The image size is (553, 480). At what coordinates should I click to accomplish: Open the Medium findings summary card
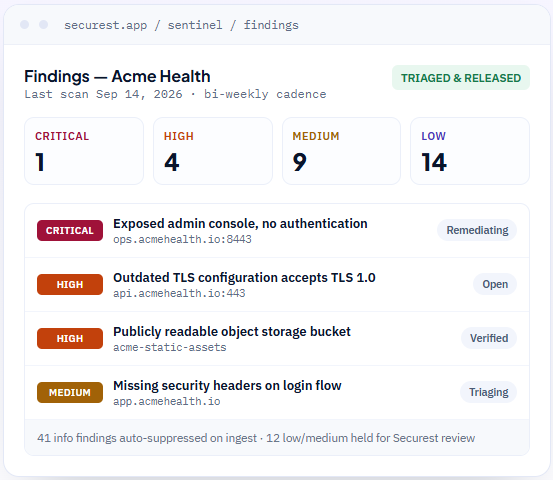(x=341, y=151)
